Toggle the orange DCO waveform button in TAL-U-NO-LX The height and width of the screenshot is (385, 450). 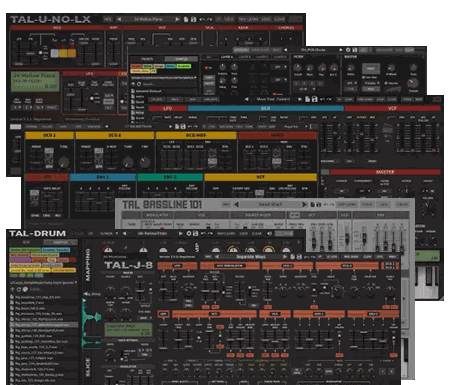[x=72, y=53]
